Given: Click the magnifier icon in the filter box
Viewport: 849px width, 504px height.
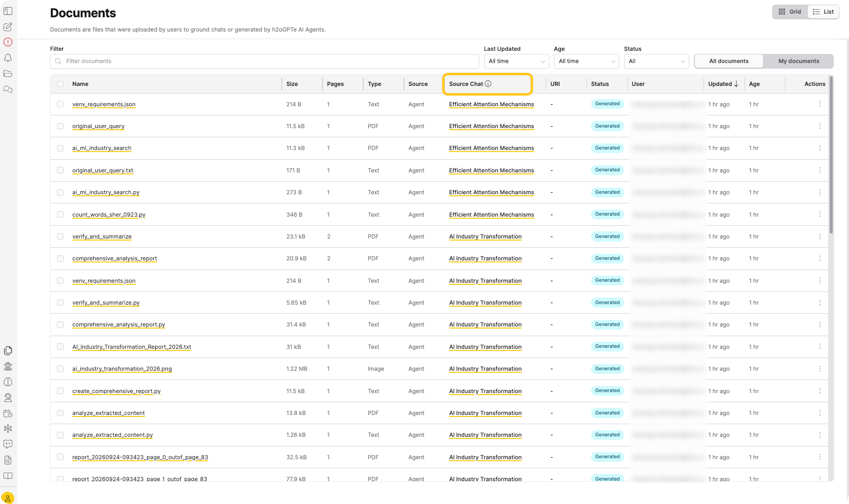Looking at the screenshot, I should (x=58, y=61).
